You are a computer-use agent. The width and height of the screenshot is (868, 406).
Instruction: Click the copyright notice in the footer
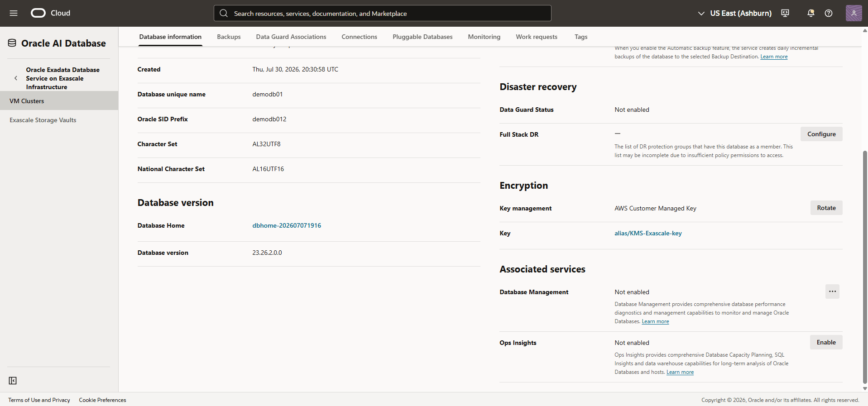click(780, 400)
